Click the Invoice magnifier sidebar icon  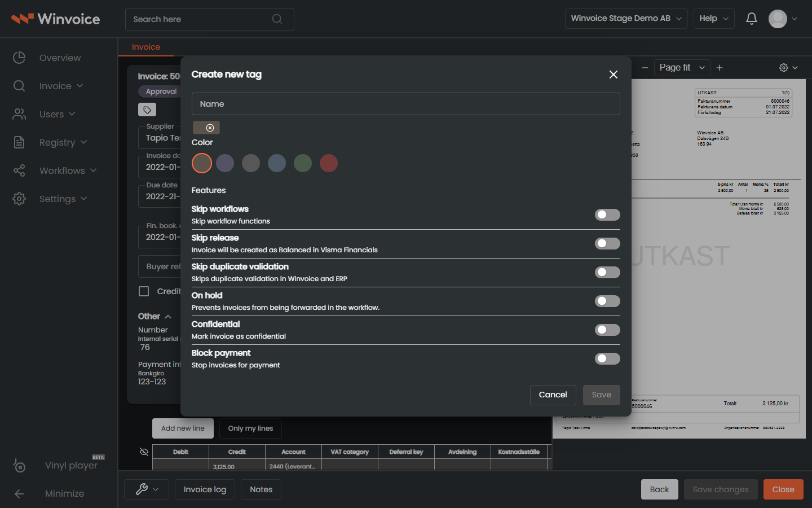pyautogui.click(x=19, y=86)
